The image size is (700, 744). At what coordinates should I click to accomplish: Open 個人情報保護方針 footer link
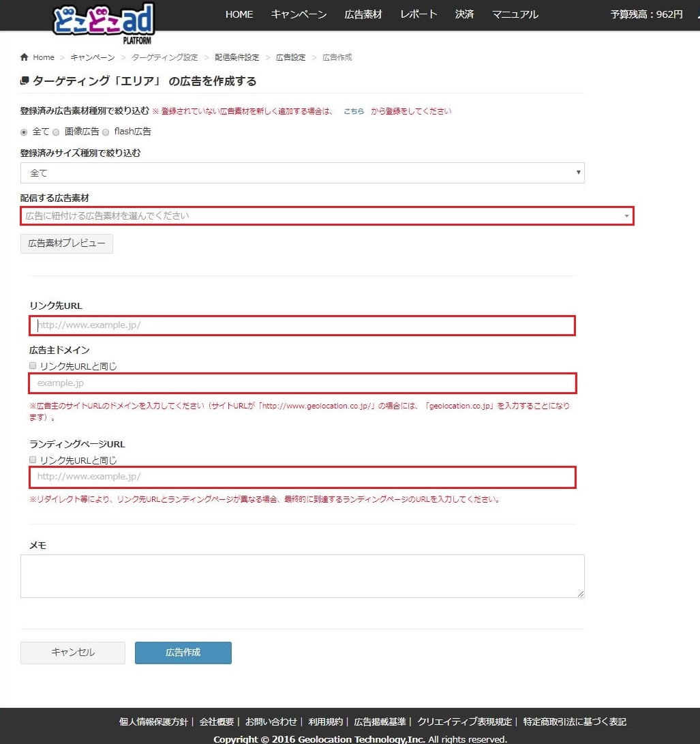[153, 721]
